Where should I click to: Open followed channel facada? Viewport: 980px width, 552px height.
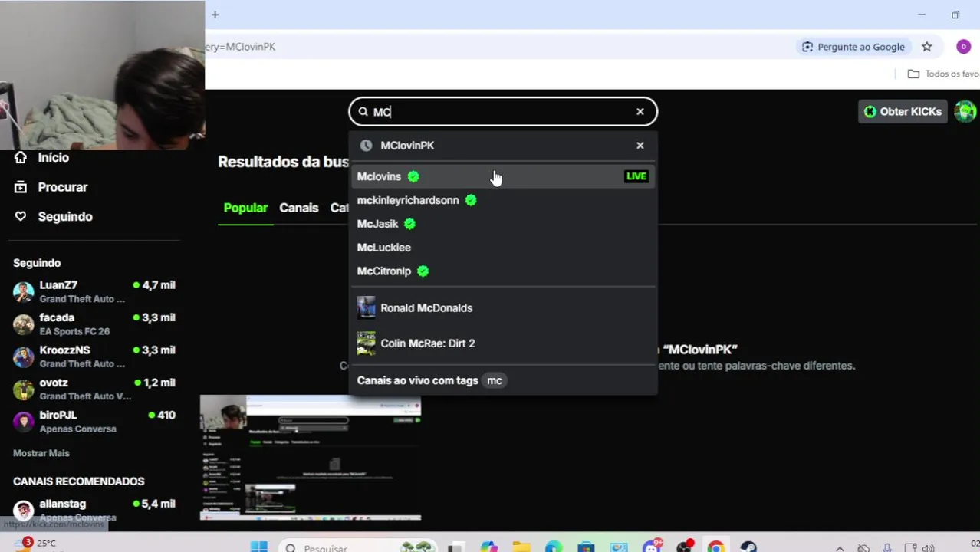click(x=94, y=324)
